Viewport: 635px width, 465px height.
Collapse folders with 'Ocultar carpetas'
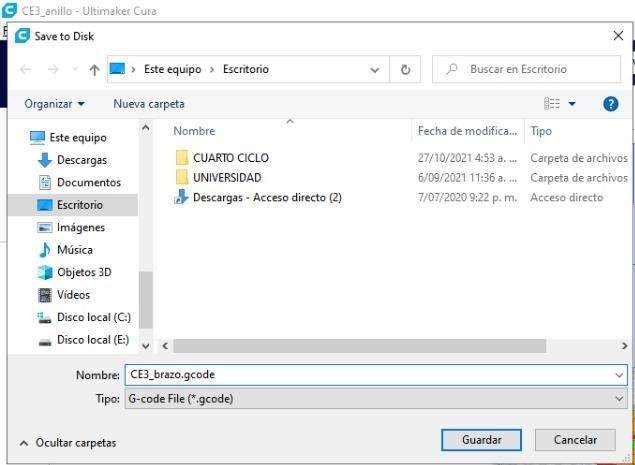coord(68,443)
